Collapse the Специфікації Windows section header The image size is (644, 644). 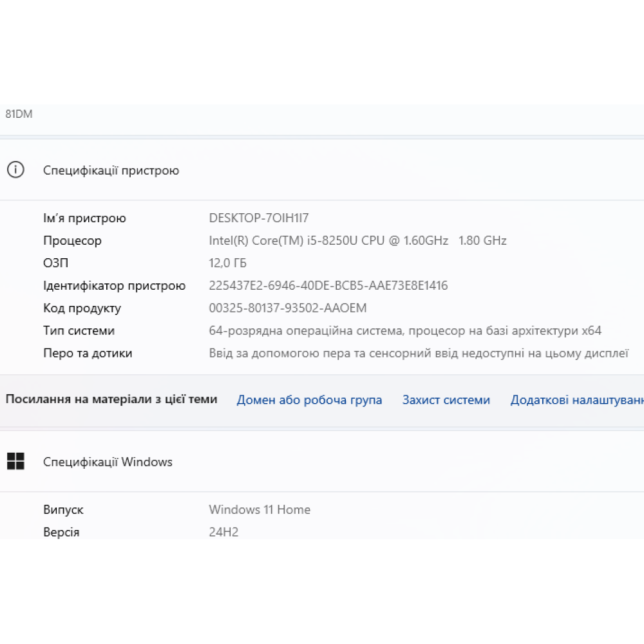[108, 462]
